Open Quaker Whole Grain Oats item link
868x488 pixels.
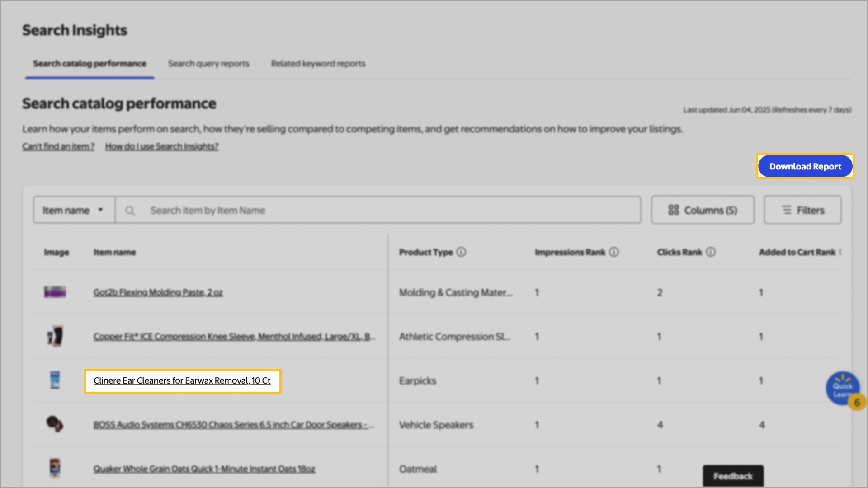tap(204, 469)
